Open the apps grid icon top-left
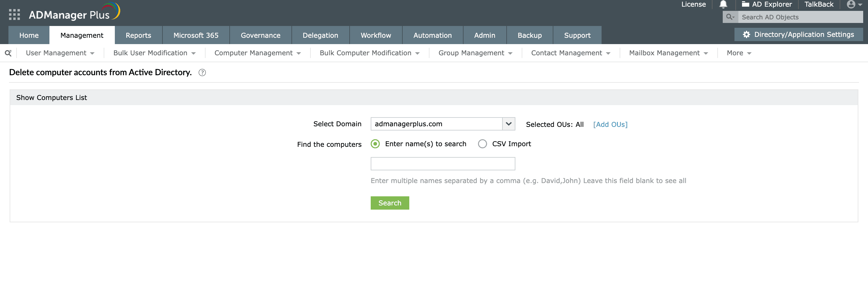 pyautogui.click(x=14, y=14)
